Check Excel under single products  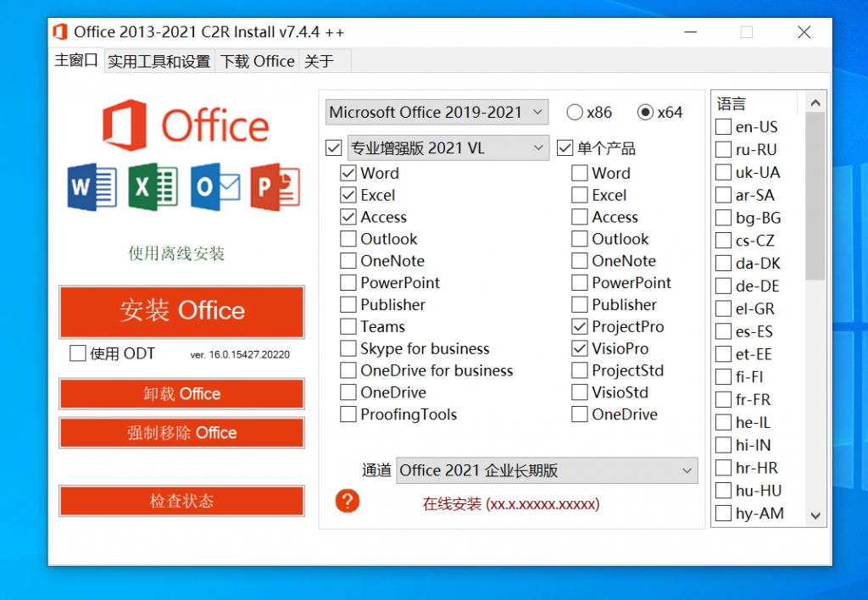pos(580,196)
